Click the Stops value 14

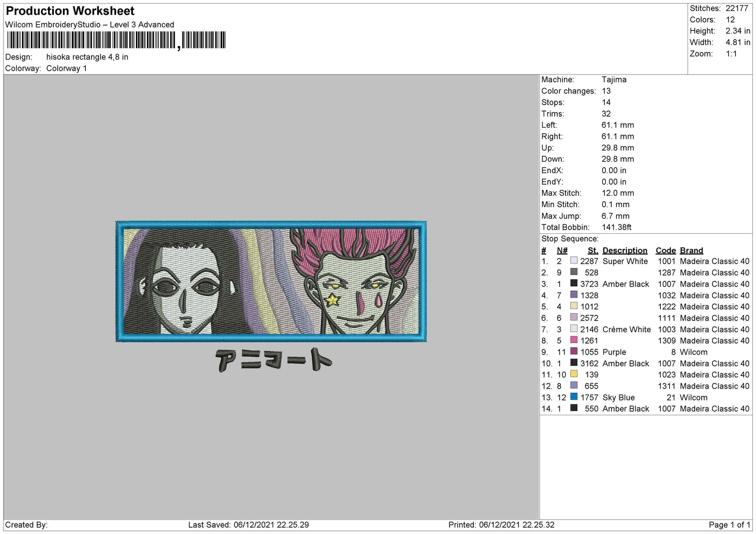click(x=606, y=103)
